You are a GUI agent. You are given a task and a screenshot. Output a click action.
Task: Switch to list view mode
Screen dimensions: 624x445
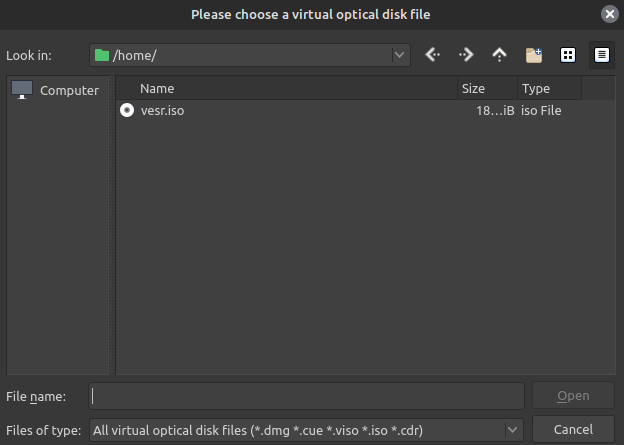click(568, 55)
